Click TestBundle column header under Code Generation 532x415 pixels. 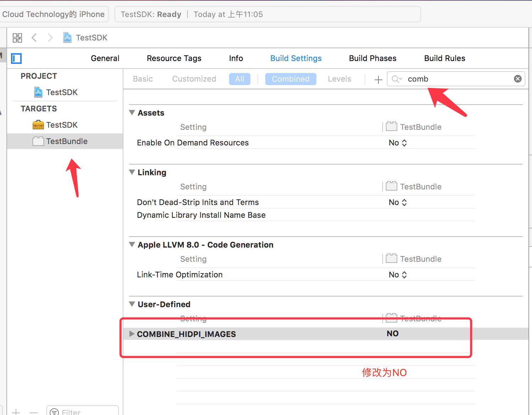point(414,259)
